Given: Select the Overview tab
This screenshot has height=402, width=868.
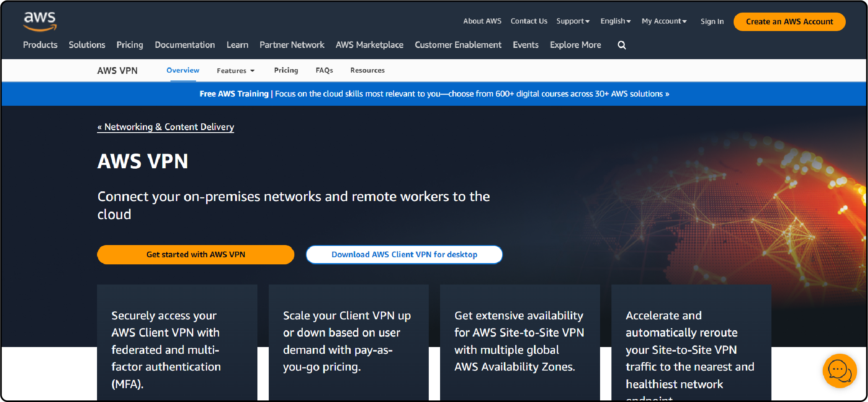Looking at the screenshot, I should [183, 70].
